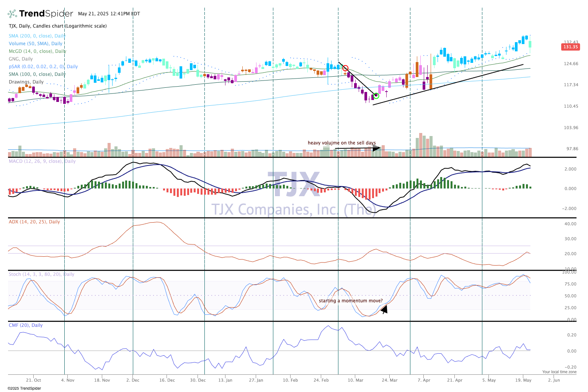The width and height of the screenshot is (588, 392).
Task: Click the red circle marker on the price chart
Action: pyautogui.click(x=345, y=69)
